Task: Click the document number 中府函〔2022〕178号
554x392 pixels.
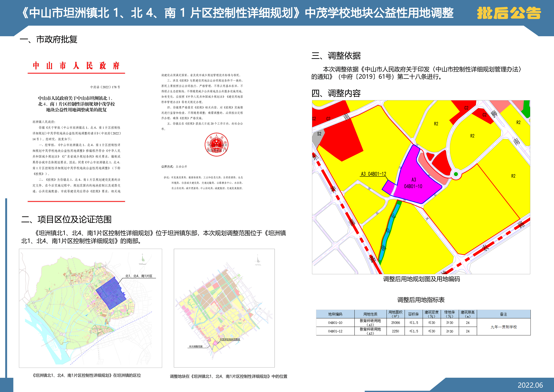Action: click(105, 87)
